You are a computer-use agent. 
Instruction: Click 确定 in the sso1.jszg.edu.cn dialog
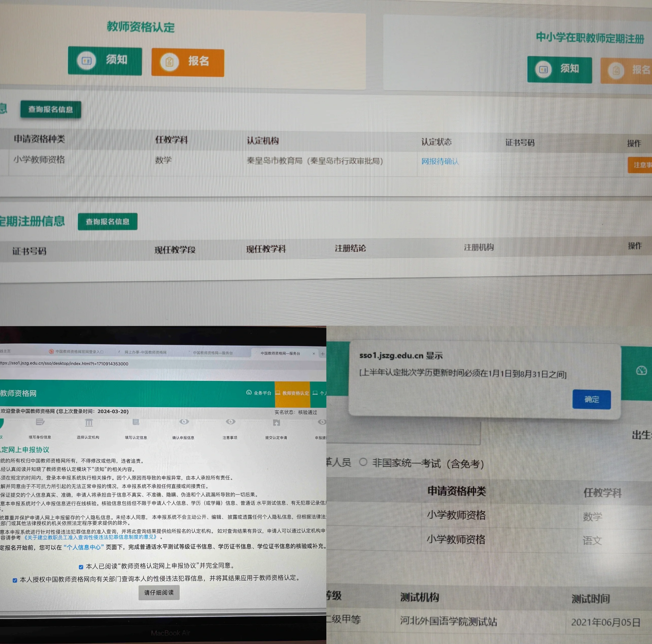pyautogui.click(x=591, y=399)
